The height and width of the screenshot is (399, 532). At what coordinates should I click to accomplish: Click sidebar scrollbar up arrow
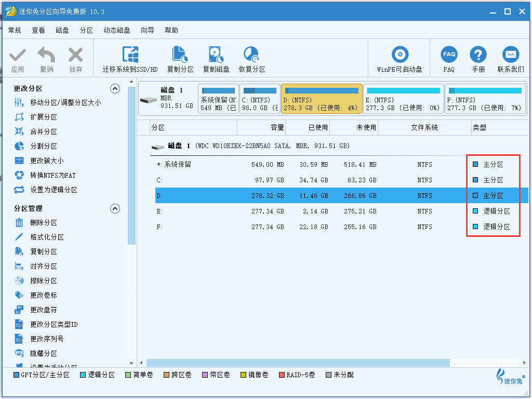[131, 82]
